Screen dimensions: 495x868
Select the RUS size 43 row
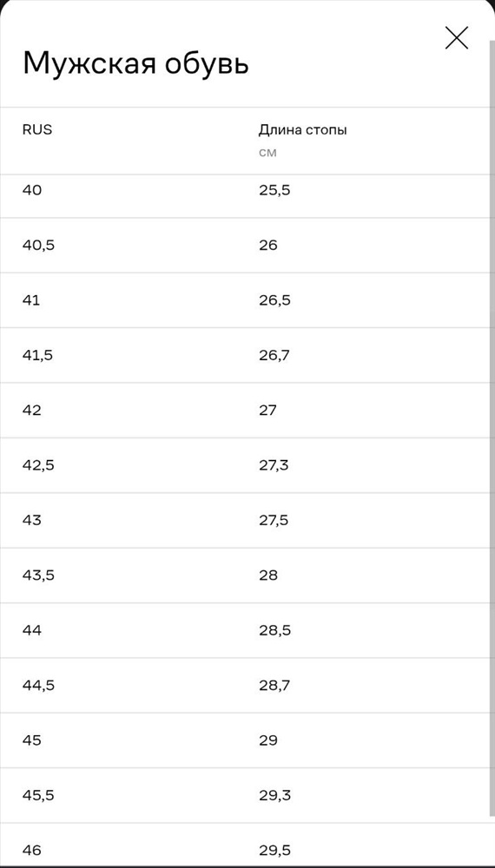[245, 520]
